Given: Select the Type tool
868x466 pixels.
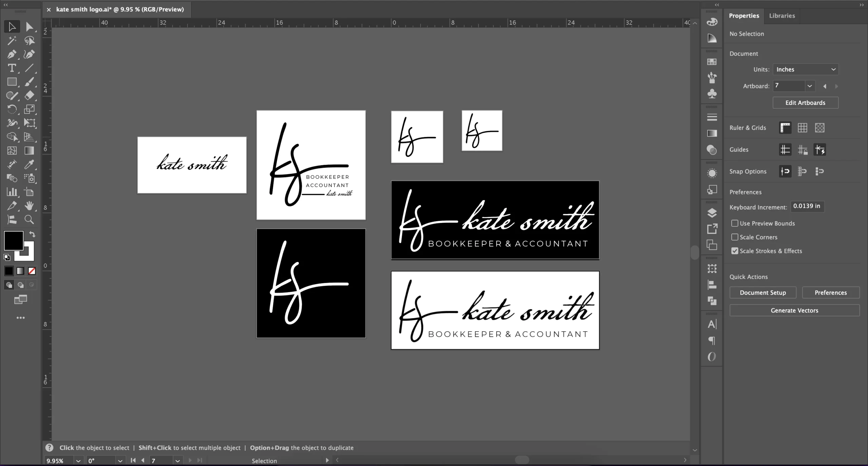Looking at the screenshot, I should pos(12,68).
